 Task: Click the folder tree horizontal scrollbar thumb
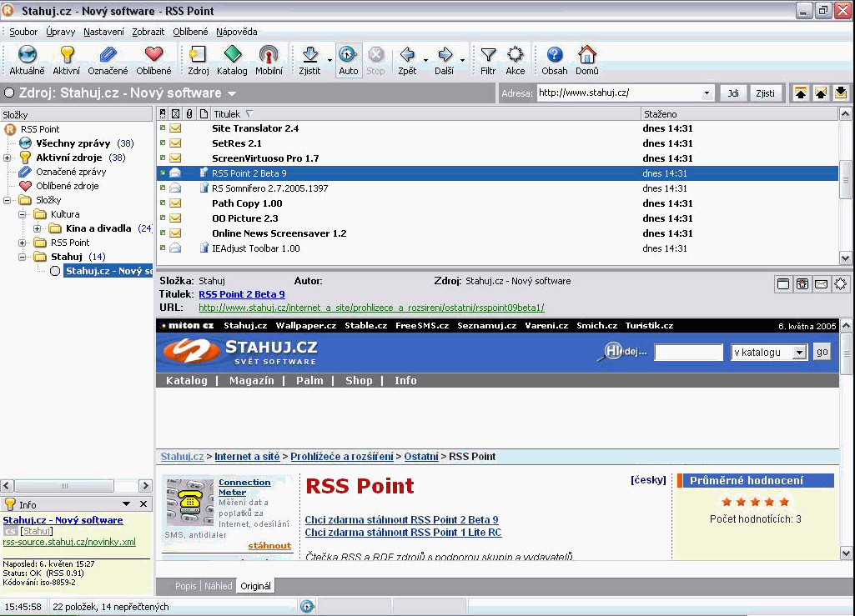point(64,486)
